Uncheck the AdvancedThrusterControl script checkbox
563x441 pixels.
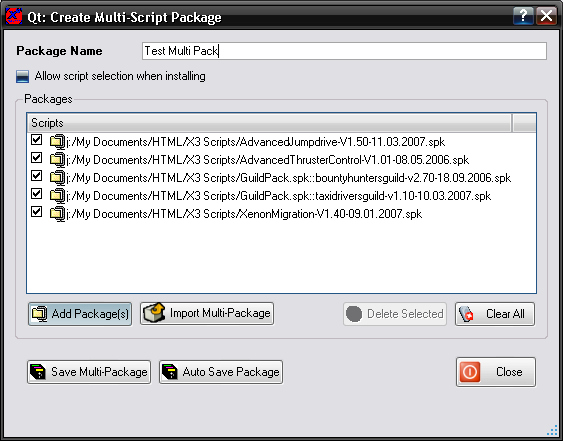[x=36, y=158]
